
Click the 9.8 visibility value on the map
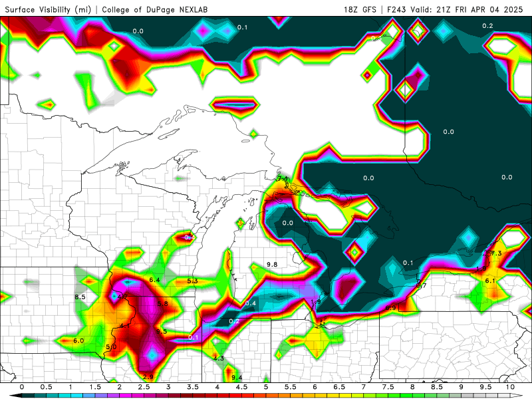(x=272, y=264)
